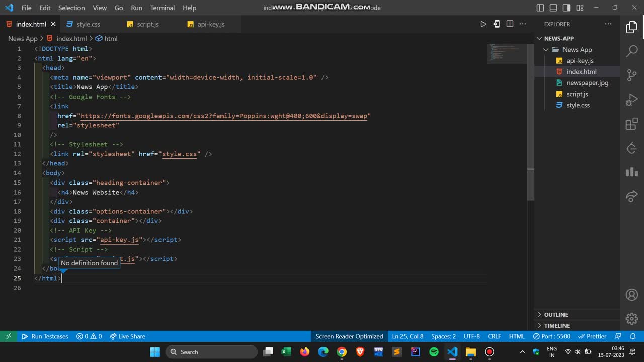Open the Windows Start menu
Viewport: 644px width, 362px height.
pyautogui.click(x=155, y=352)
